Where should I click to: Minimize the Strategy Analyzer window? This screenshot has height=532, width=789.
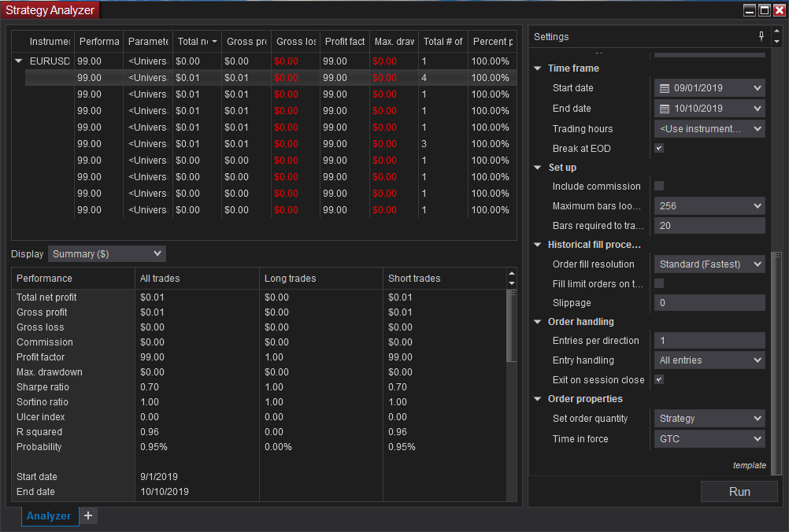click(x=749, y=10)
